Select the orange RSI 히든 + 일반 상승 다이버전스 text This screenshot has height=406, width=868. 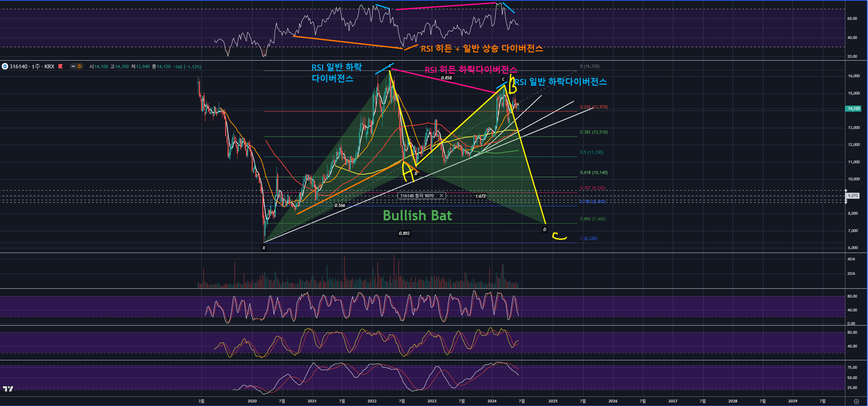click(481, 49)
